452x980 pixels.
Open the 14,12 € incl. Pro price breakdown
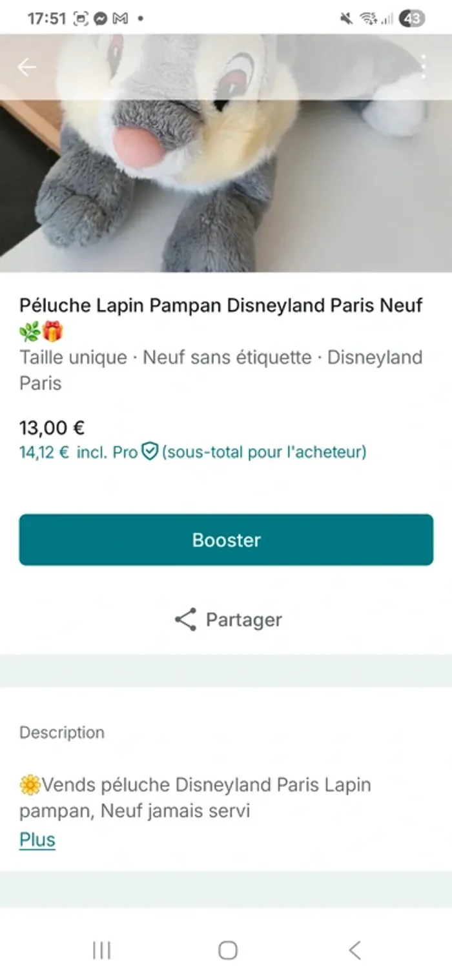(x=77, y=452)
